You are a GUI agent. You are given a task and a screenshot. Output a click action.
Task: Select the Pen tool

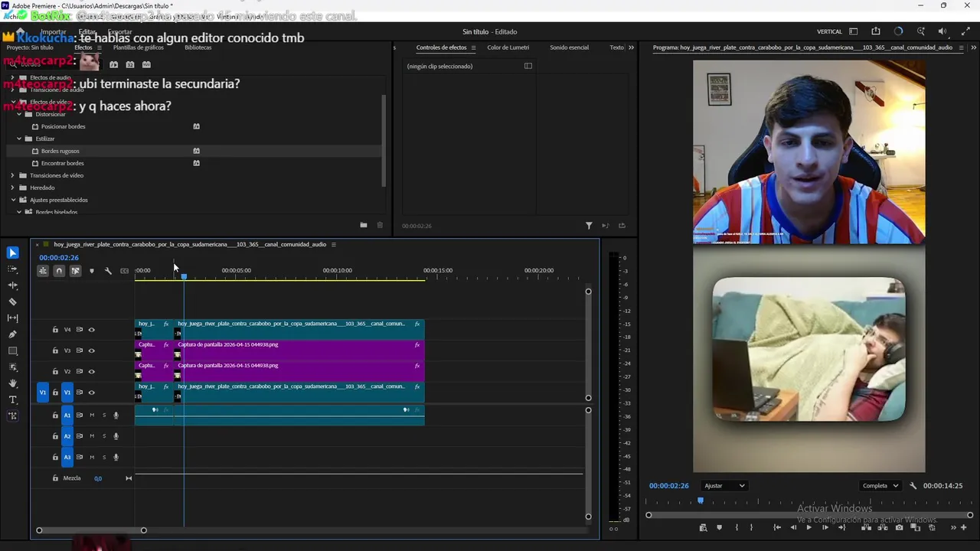pyautogui.click(x=13, y=334)
